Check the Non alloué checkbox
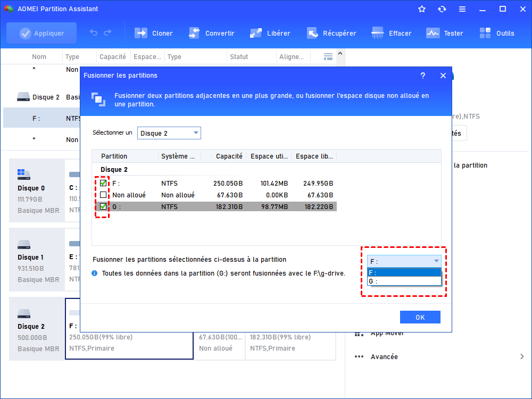The image size is (532, 399). pyautogui.click(x=103, y=195)
